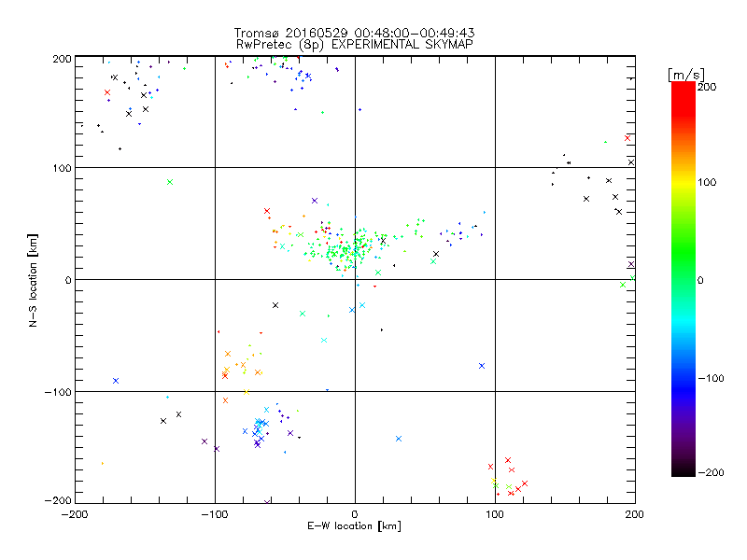Click the 100 tick label on the color bar
This screenshot has width=747, height=560.
[709, 182]
